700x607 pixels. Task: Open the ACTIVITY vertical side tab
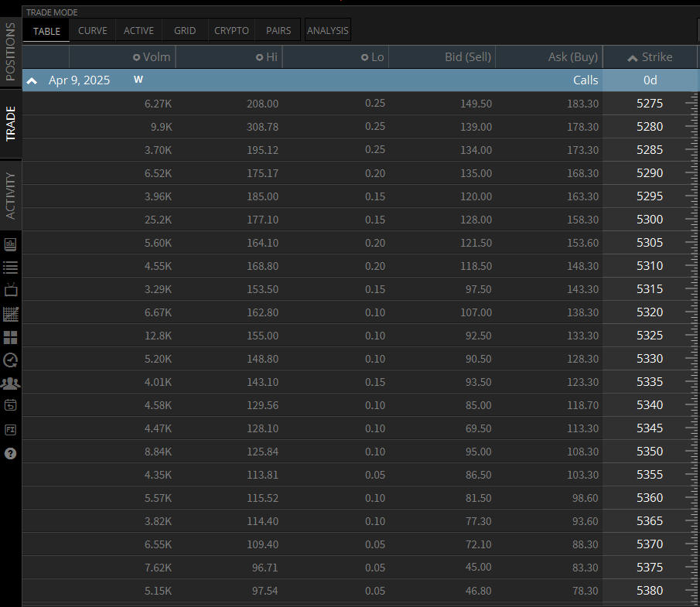click(11, 196)
